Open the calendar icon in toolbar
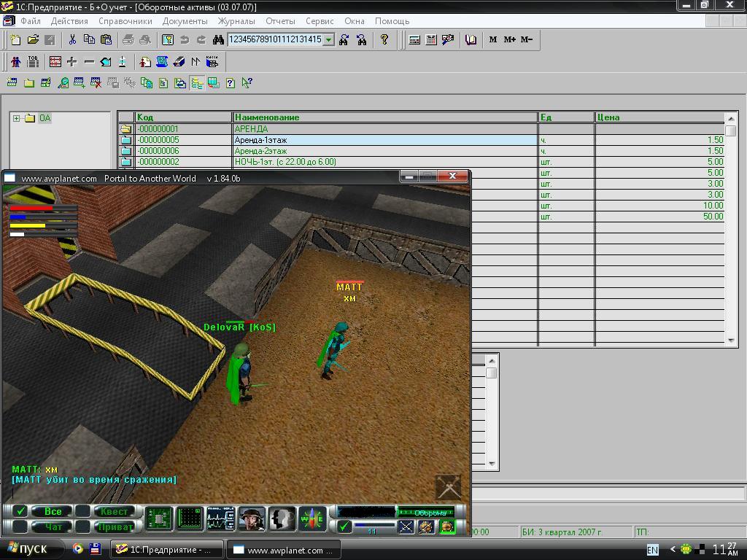747x560 pixels. coord(431,39)
